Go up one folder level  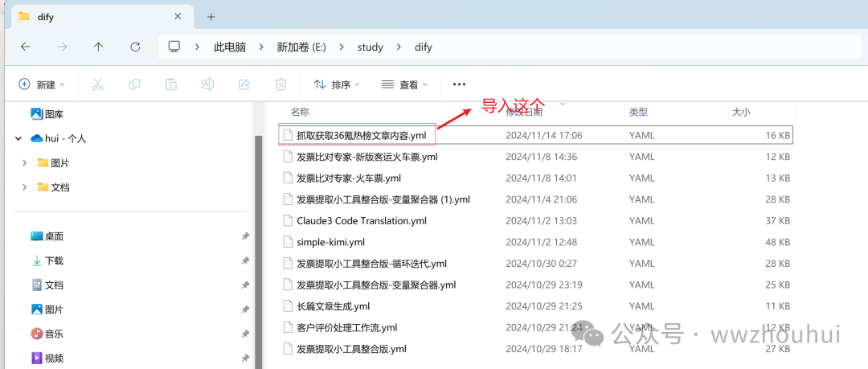pos(99,47)
